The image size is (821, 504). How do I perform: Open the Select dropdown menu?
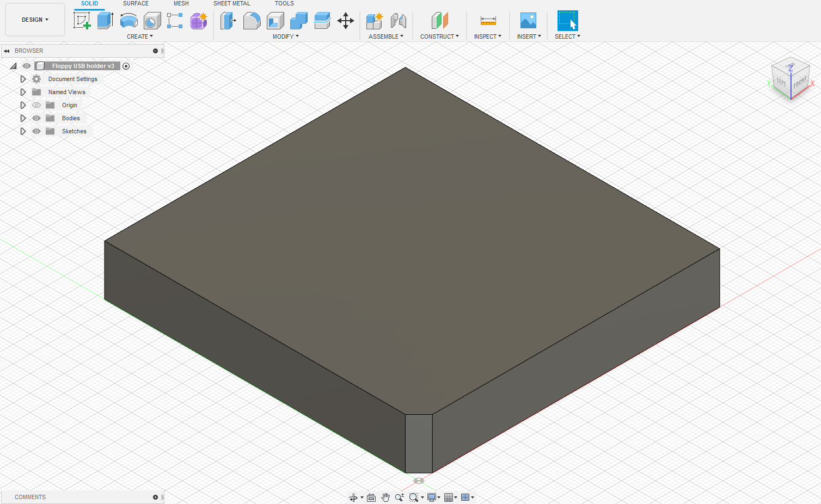point(567,36)
